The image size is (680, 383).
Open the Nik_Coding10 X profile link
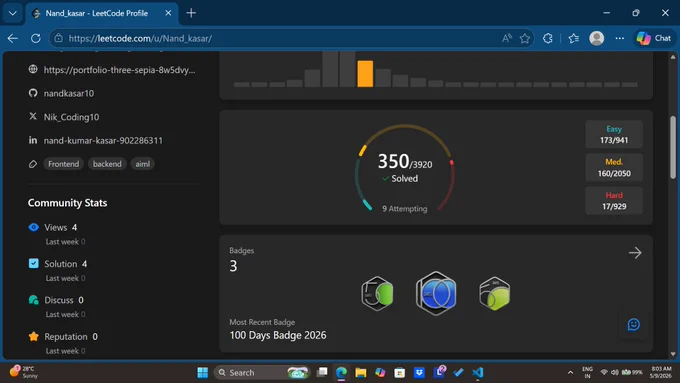click(71, 117)
